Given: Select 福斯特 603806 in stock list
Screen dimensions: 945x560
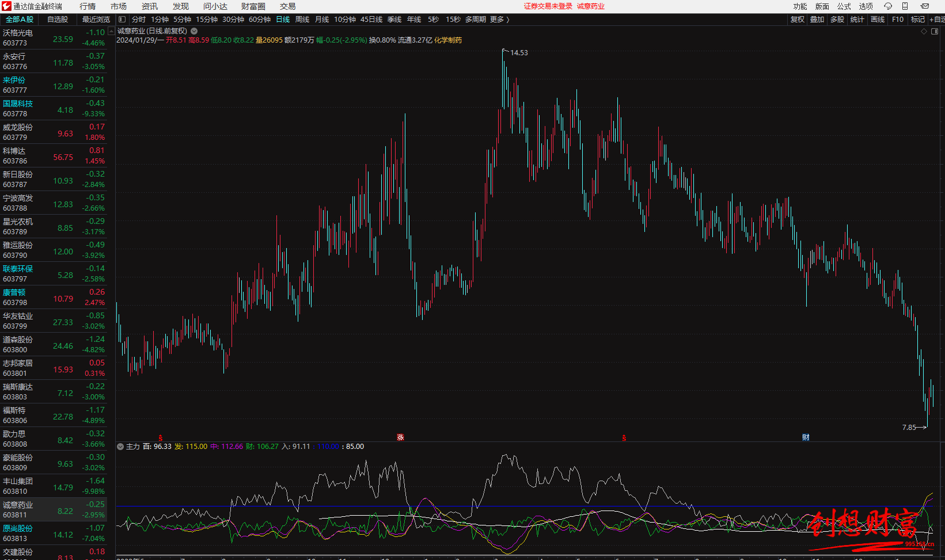Looking at the screenshot, I should (x=54, y=416).
